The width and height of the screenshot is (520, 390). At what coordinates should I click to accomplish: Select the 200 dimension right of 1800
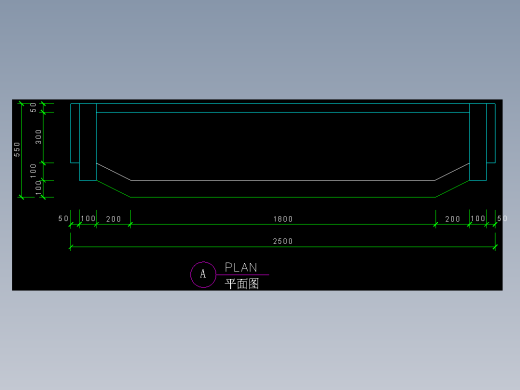[453, 219]
